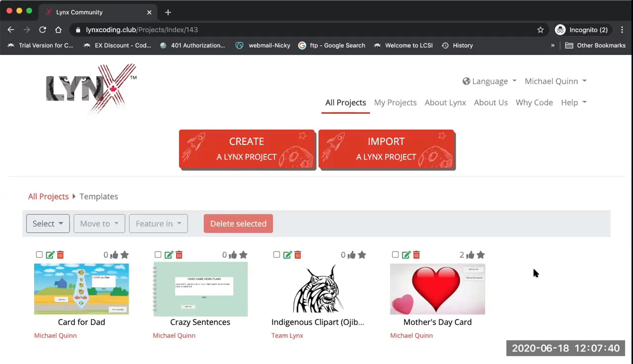Go back with the browser back arrow

[11, 30]
